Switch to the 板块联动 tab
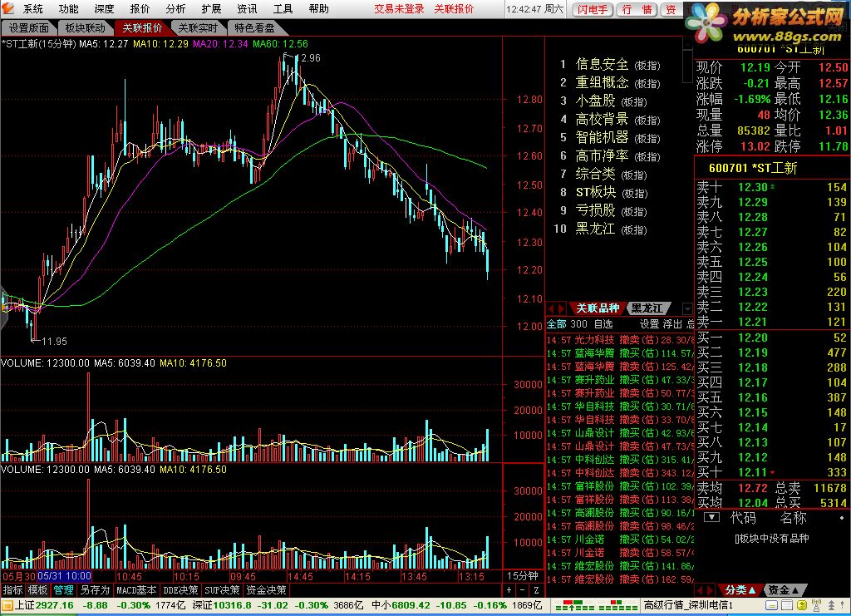Viewport: 851px width, 616px height. click(x=86, y=27)
